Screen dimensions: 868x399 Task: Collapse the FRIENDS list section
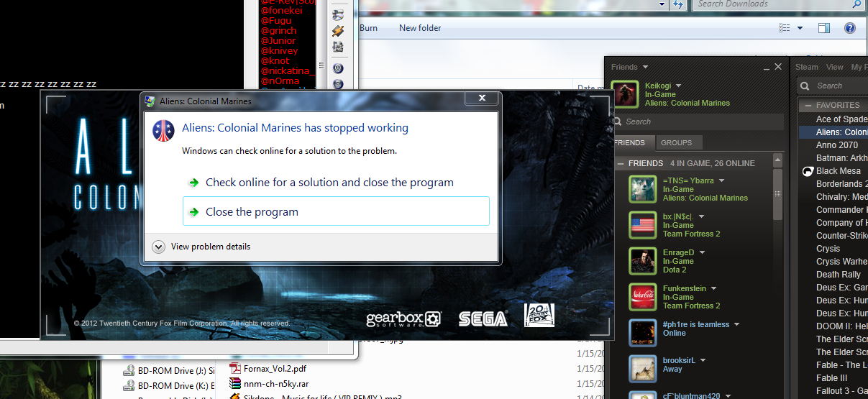coord(621,163)
